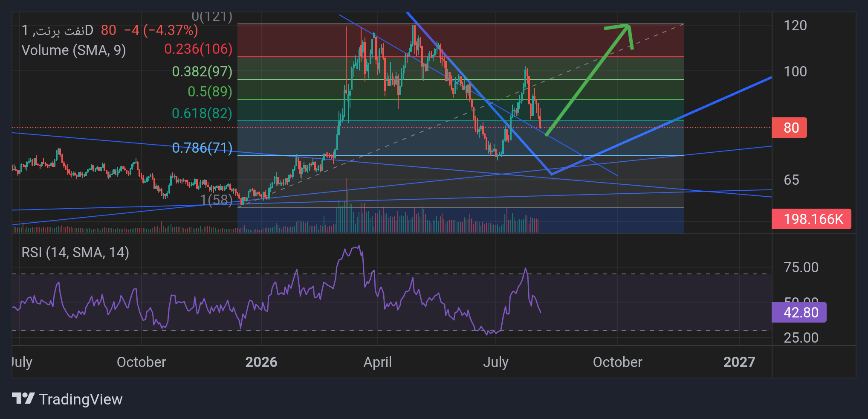Image resolution: width=868 pixels, height=419 pixels.
Task: Click the "April" time axis label
Action: pos(378,362)
